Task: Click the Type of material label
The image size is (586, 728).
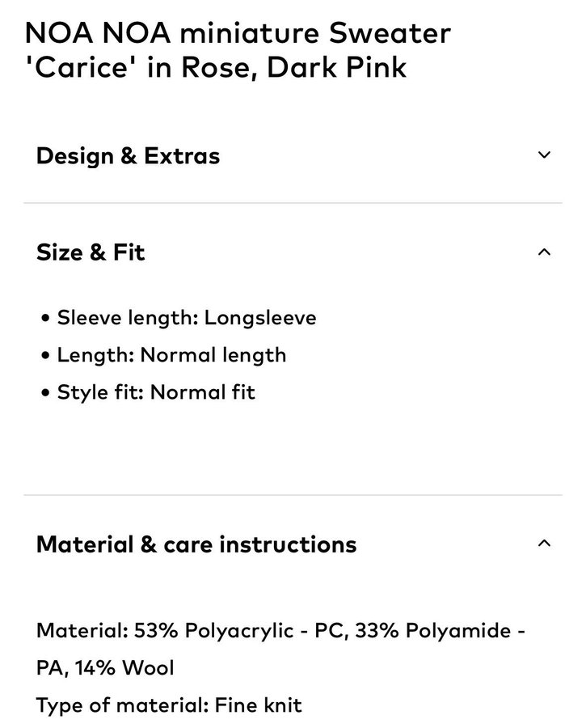Action: click(122, 705)
